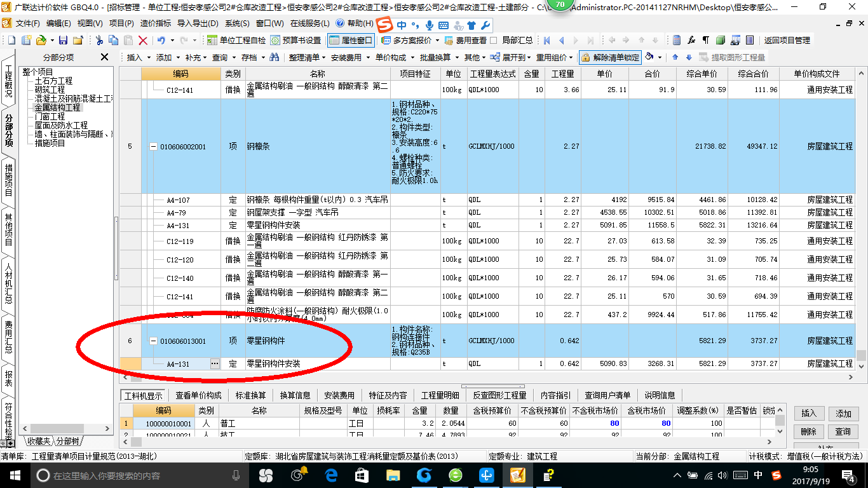This screenshot has width=868, height=488.
Task: Toggle 解除清单锁定 lock button
Action: point(610,57)
